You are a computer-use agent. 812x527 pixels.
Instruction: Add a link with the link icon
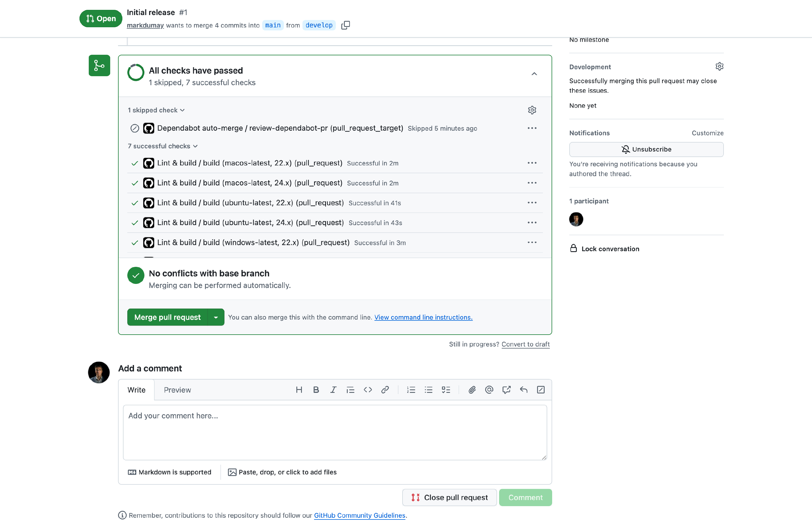click(x=385, y=390)
